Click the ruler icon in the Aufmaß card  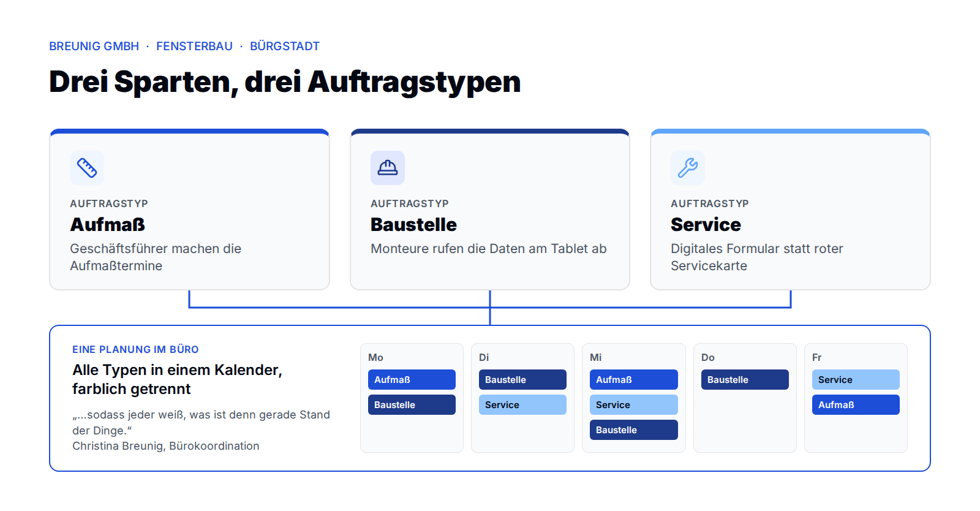[x=87, y=168]
